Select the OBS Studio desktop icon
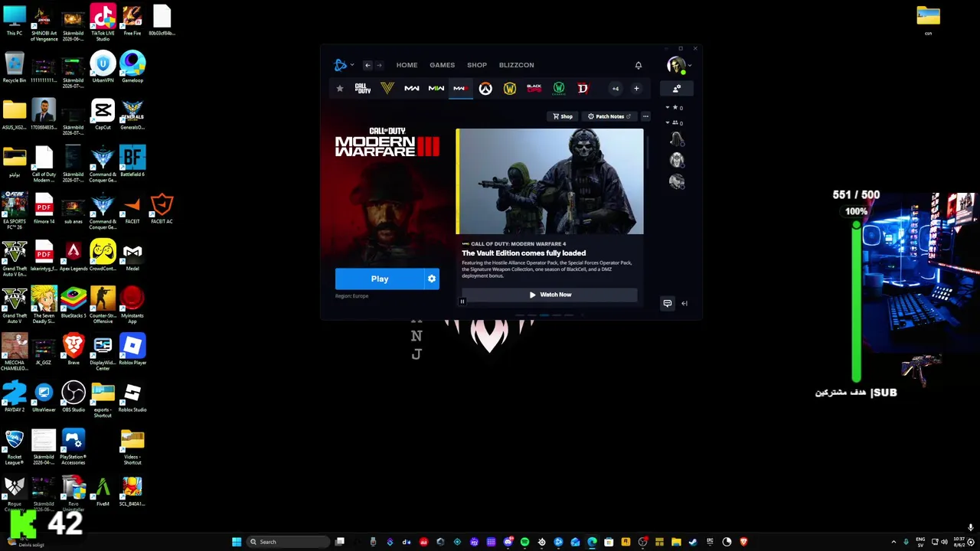Viewport: 980px width, 551px height. [x=73, y=397]
